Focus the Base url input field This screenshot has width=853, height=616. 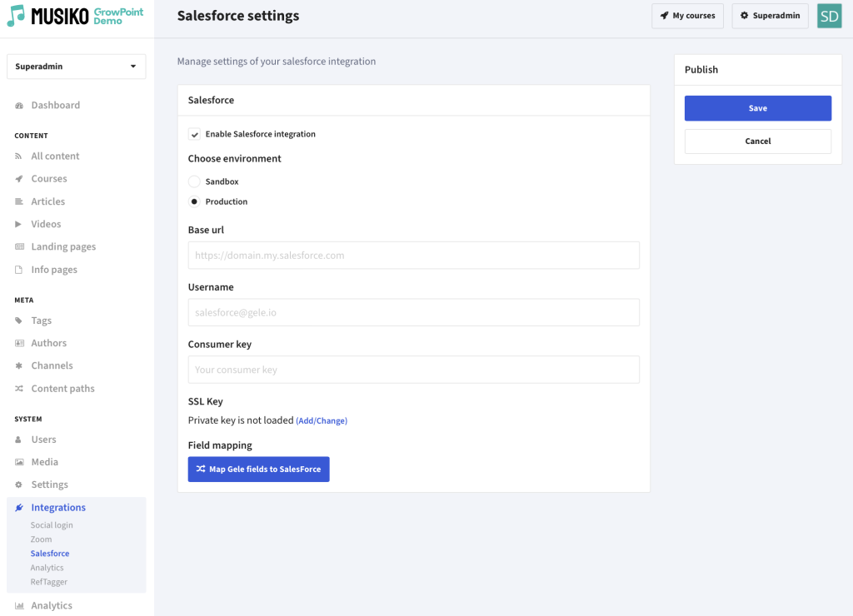pyautogui.click(x=414, y=256)
